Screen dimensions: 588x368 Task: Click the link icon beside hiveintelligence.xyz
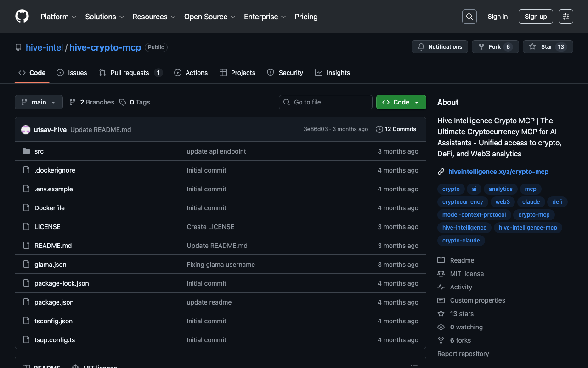(x=441, y=172)
